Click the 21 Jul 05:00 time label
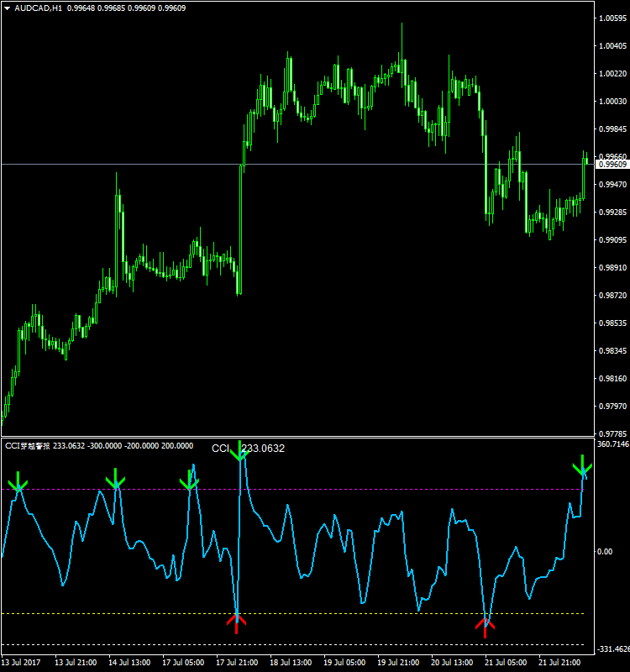630x672 pixels. click(x=506, y=663)
